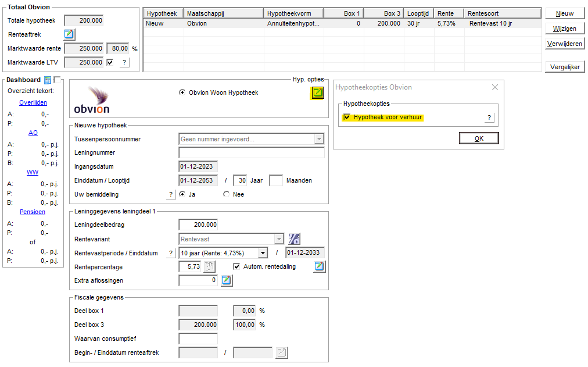The height and width of the screenshot is (367, 588).
Task: Open the Rentevariant dropdown
Action: click(x=279, y=239)
